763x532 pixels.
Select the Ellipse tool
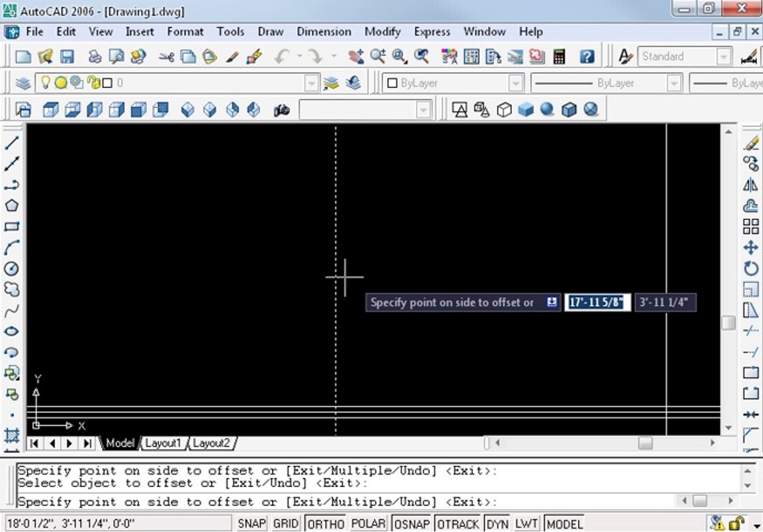(x=12, y=331)
